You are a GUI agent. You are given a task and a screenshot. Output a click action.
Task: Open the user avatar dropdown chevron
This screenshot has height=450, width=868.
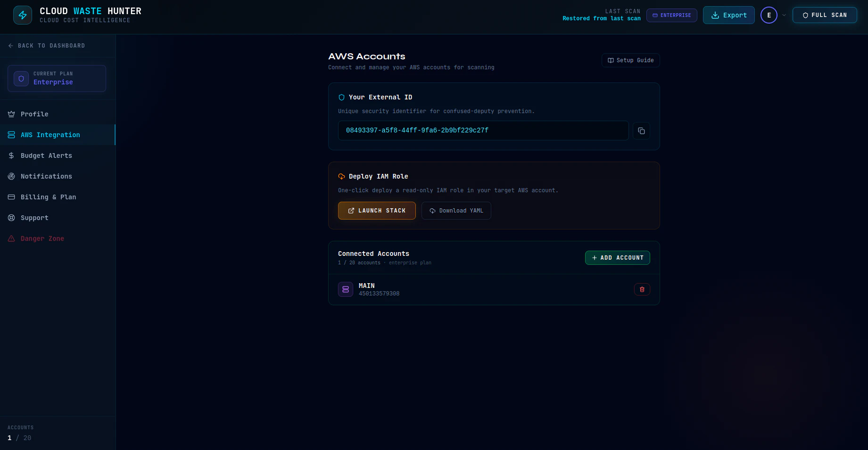(x=784, y=15)
